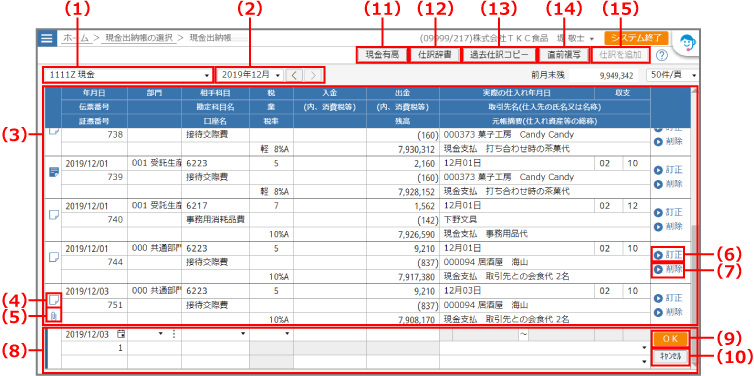Screen dimensions: 754x376
Task: Open the 1111Z 現金 account dropdown
Action: (127, 75)
